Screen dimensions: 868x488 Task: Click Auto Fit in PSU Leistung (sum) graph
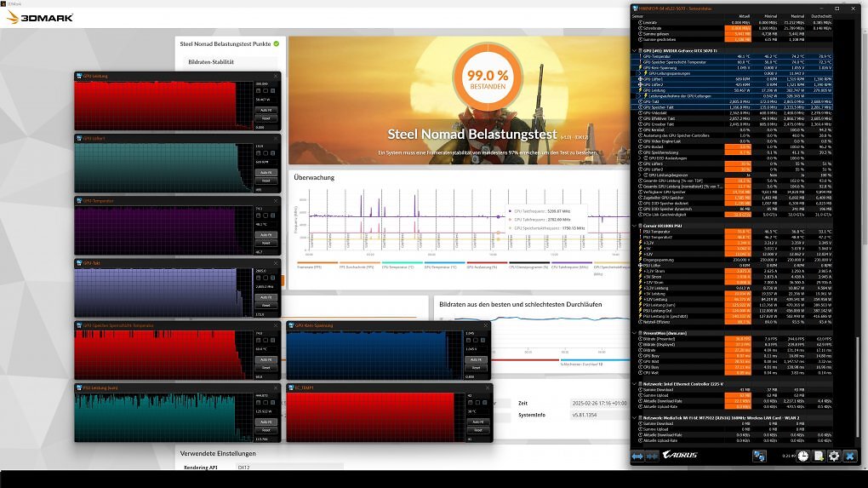[x=266, y=422]
